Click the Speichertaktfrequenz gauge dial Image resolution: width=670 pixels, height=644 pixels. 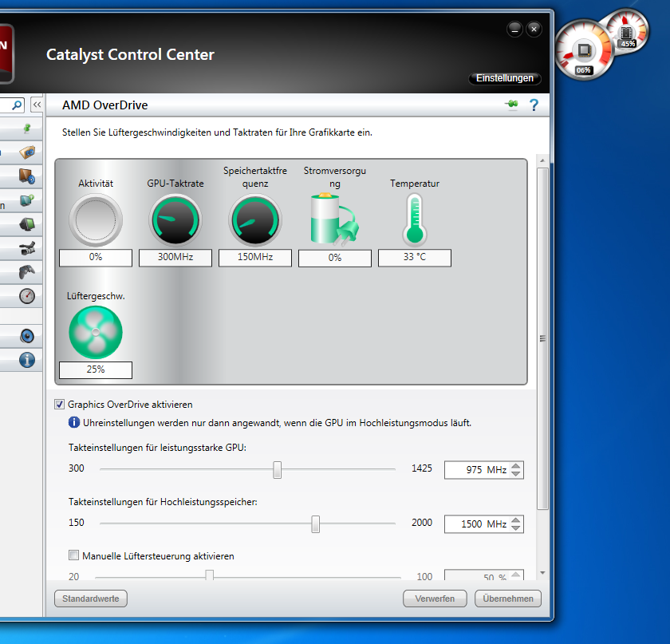coord(255,220)
